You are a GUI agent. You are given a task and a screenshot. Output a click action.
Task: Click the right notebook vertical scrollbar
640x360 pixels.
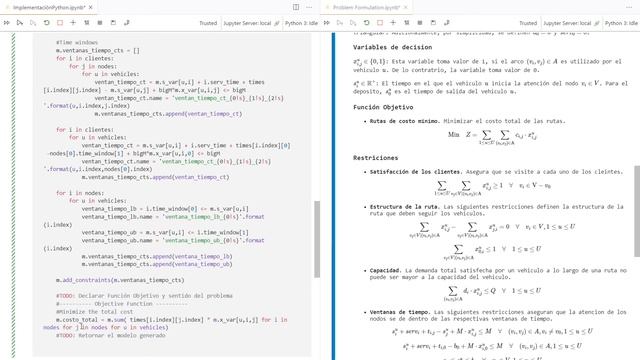pos(637,211)
